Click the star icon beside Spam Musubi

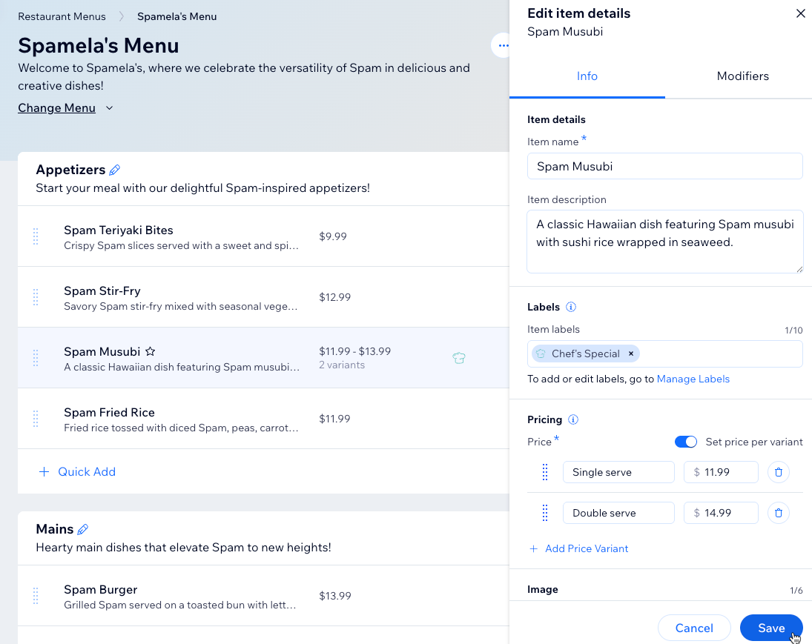pos(150,351)
